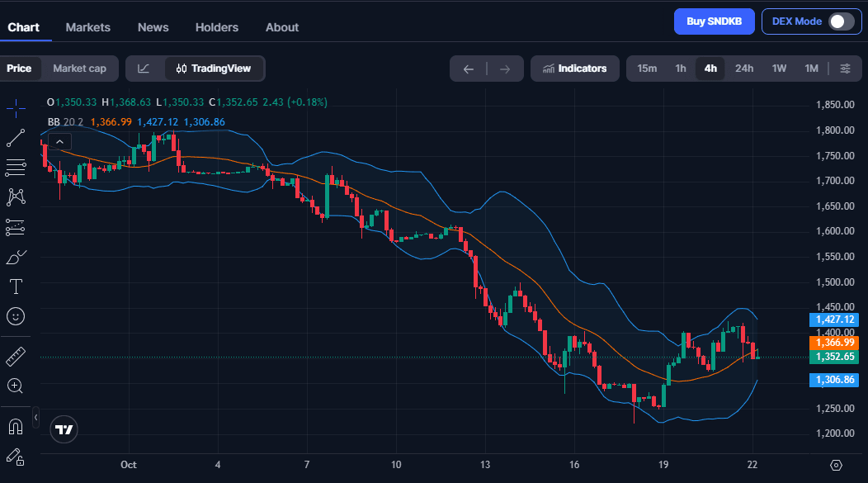Select the Market cap toggle option
The width and height of the screenshot is (868, 483).
(80, 69)
